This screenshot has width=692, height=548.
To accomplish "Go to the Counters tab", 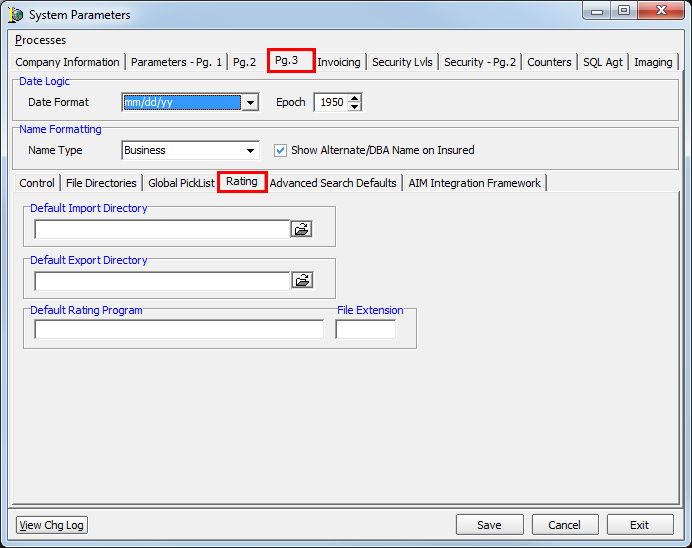I will (x=549, y=62).
